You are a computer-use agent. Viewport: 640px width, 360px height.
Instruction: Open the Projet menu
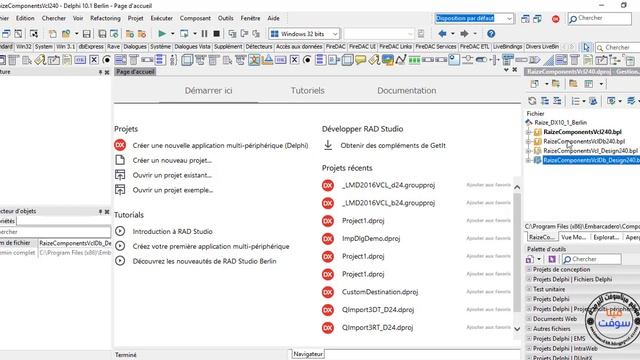coord(136,18)
